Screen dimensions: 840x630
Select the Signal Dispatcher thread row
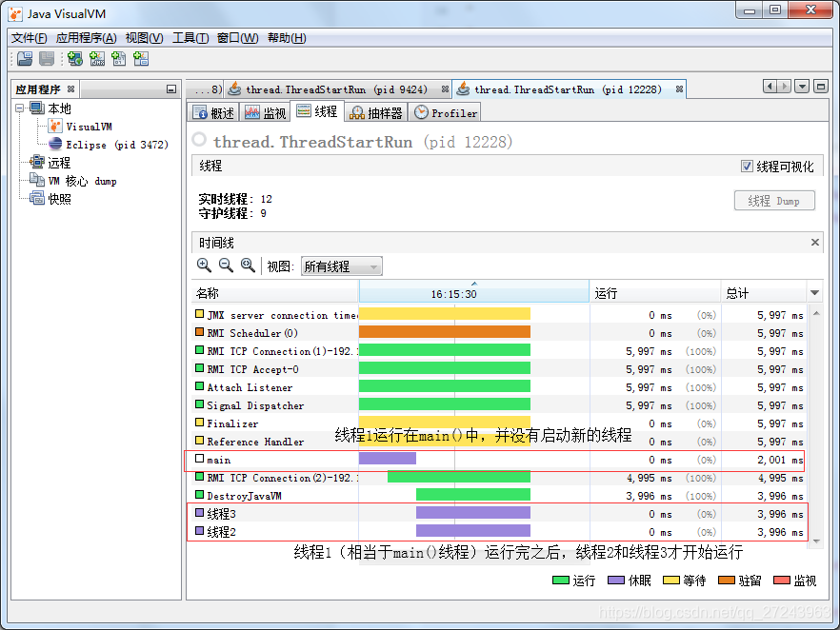(499, 405)
